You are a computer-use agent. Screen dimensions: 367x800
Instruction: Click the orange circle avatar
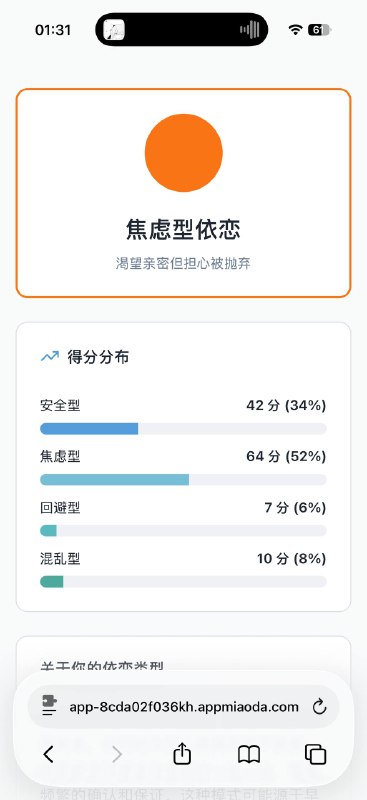(x=184, y=153)
